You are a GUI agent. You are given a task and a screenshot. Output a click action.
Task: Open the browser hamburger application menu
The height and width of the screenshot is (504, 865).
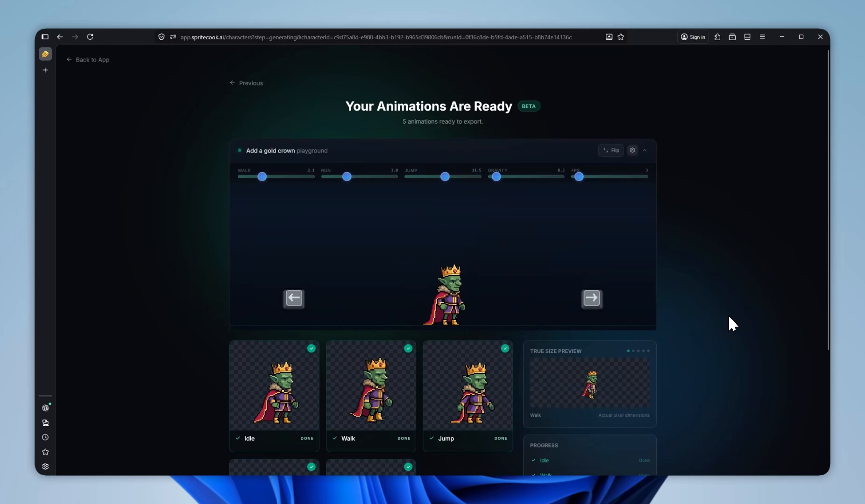(762, 37)
